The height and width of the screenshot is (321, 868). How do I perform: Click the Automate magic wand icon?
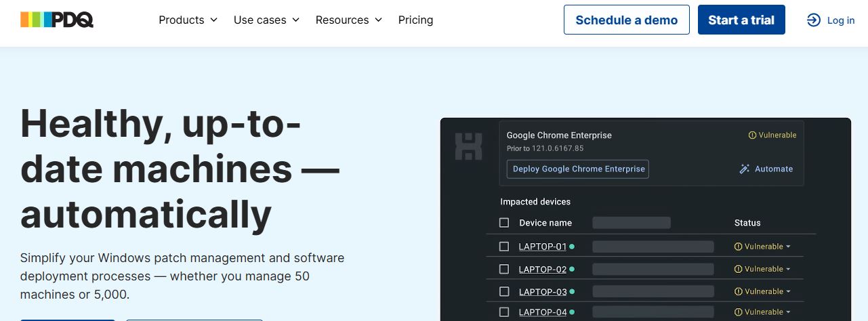[745, 169]
